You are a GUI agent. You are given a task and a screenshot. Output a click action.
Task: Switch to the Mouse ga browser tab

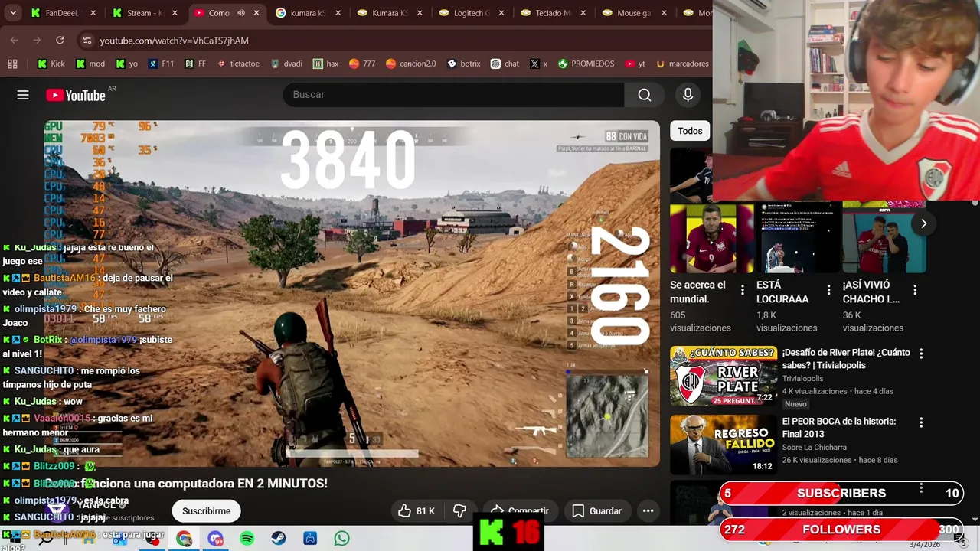coord(633,13)
